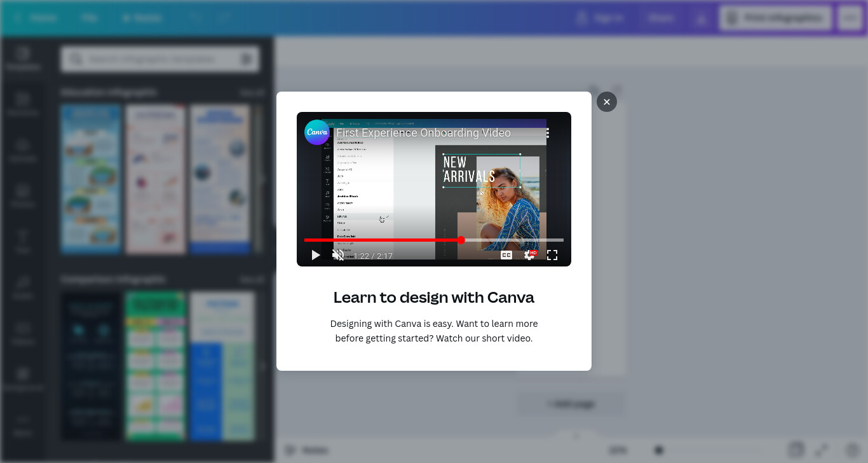Open the Text sidebar panel
This screenshot has width=868, height=463.
pyautogui.click(x=23, y=242)
